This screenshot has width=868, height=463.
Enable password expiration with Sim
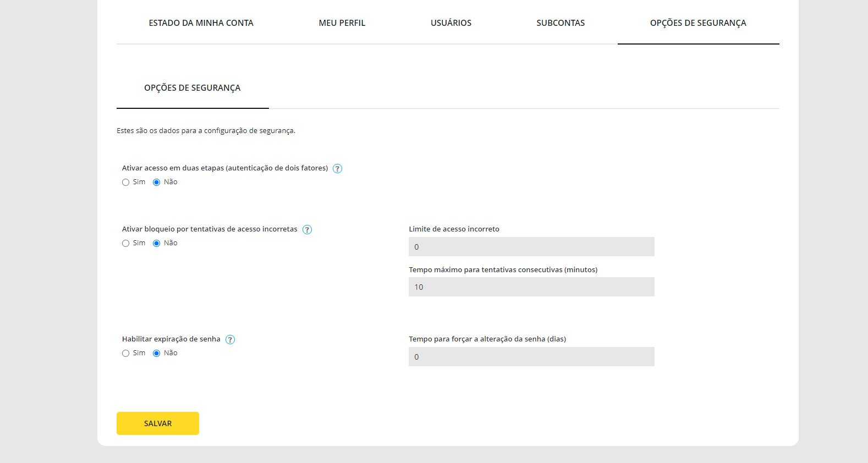[126, 354]
